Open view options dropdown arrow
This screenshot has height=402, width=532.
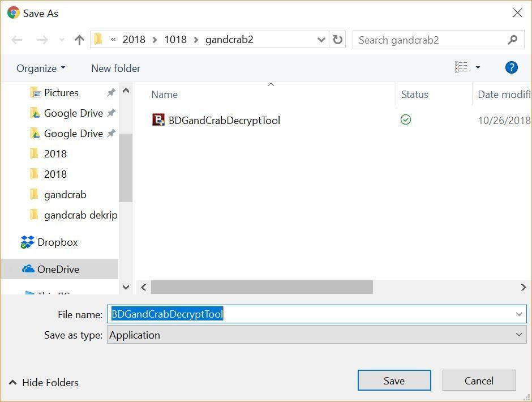click(x=478, y=67)
